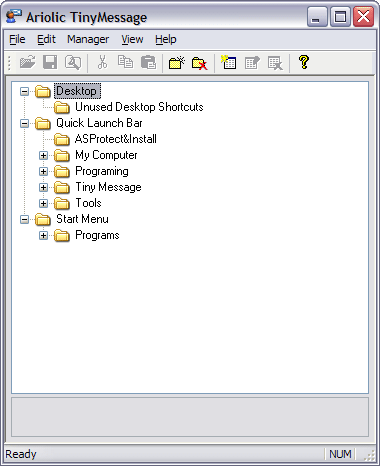Collapse the Desktop tree node
Screen dimensions: 380x466
tap(24, 91)
